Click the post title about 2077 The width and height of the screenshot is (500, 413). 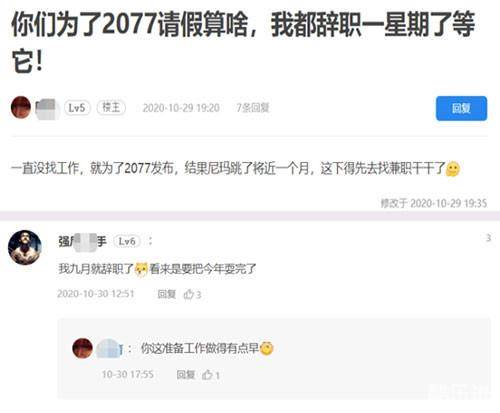[243, 42]
